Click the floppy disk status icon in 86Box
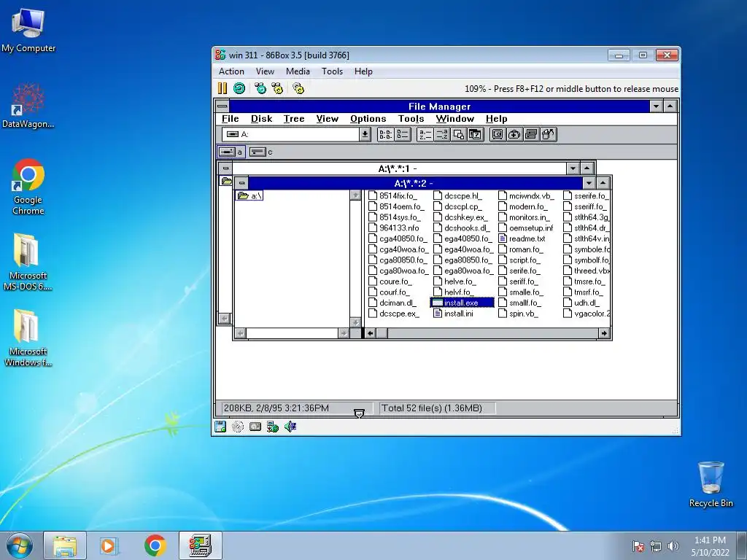 (x=220, y=427)
